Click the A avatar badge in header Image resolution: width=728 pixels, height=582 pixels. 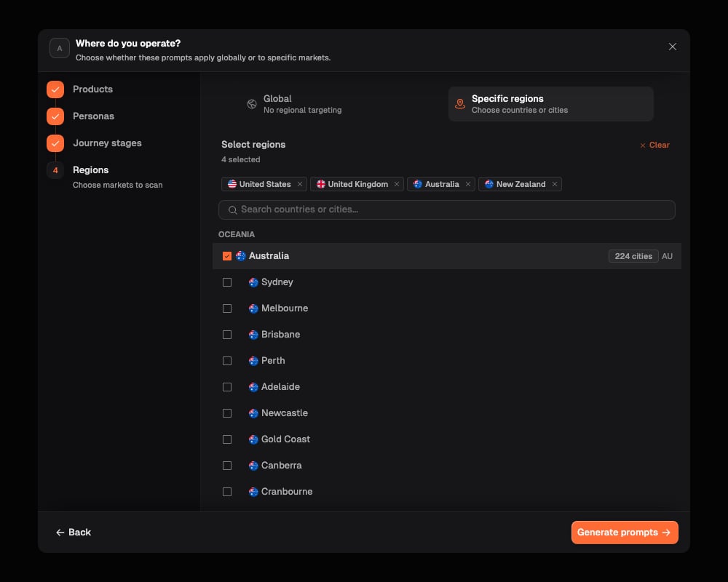(60, 48)
